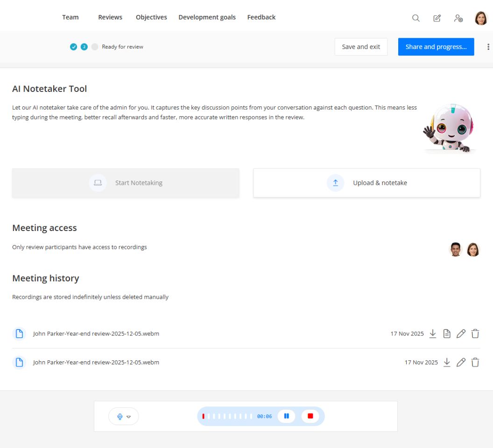Click the second recording's 17 Nov 2025 date
The width and height of the screenshot is (493, 448).
(x=421, y=363)
